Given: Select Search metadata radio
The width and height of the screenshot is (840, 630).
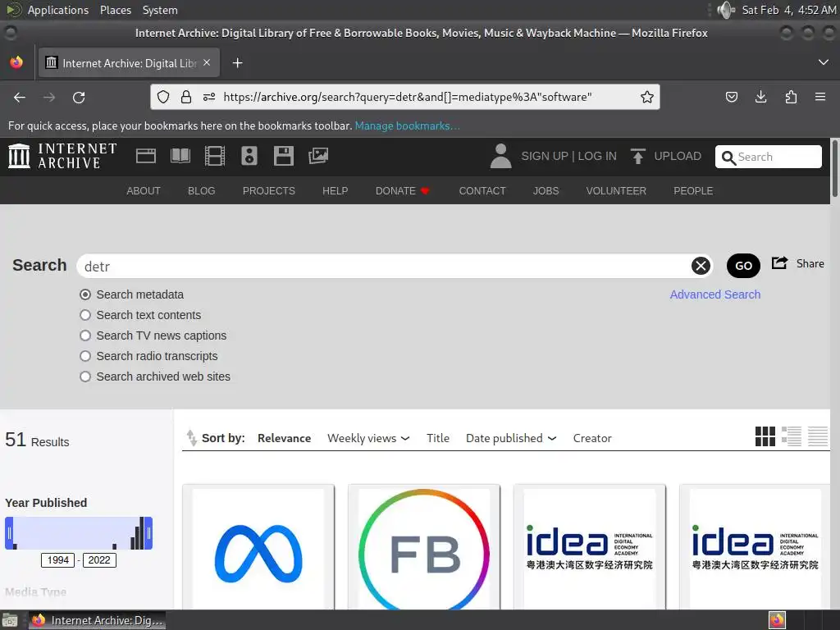Looking at the screenshot, I should point(85,294).
